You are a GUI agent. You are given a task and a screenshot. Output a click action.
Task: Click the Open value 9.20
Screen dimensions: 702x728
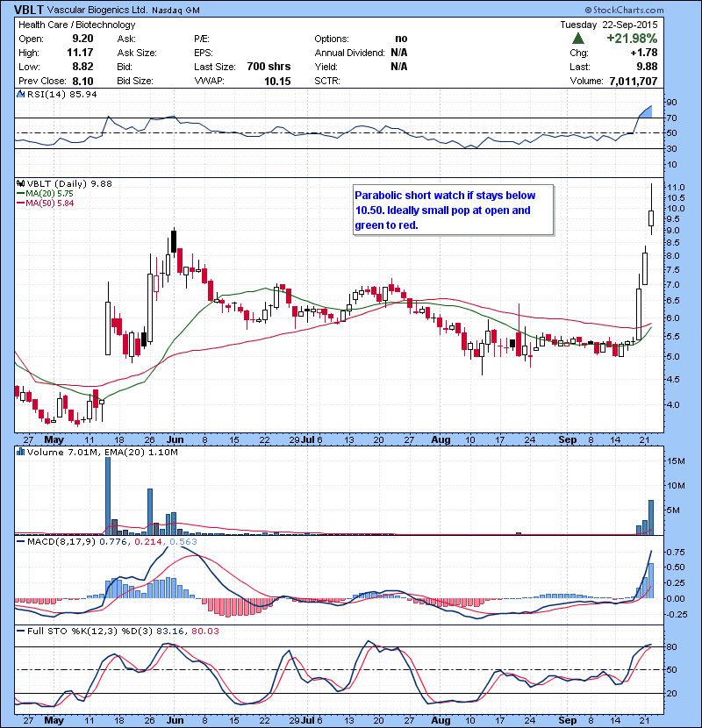(x=82, y=39)
